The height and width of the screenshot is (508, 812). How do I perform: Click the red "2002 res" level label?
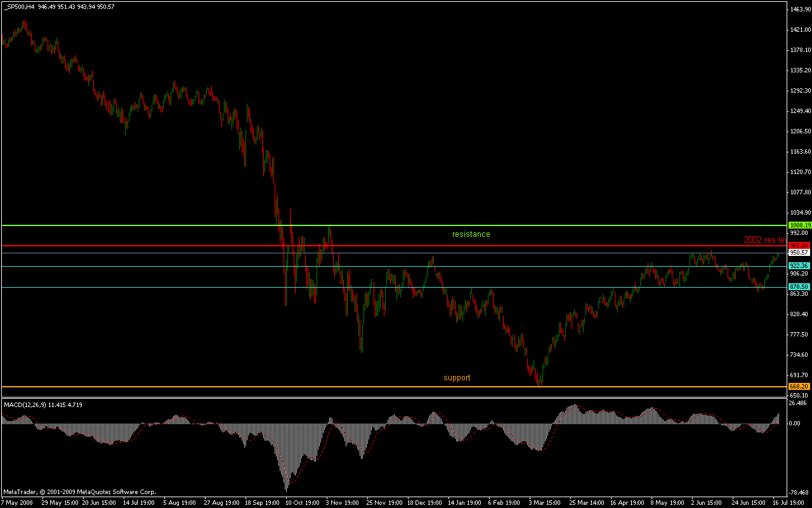[764, 240]
